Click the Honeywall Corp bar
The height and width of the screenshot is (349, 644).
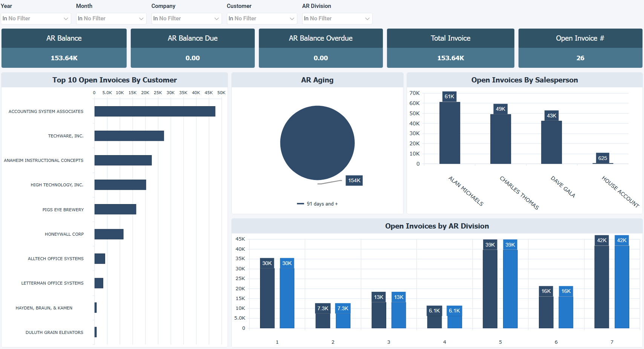109,234
